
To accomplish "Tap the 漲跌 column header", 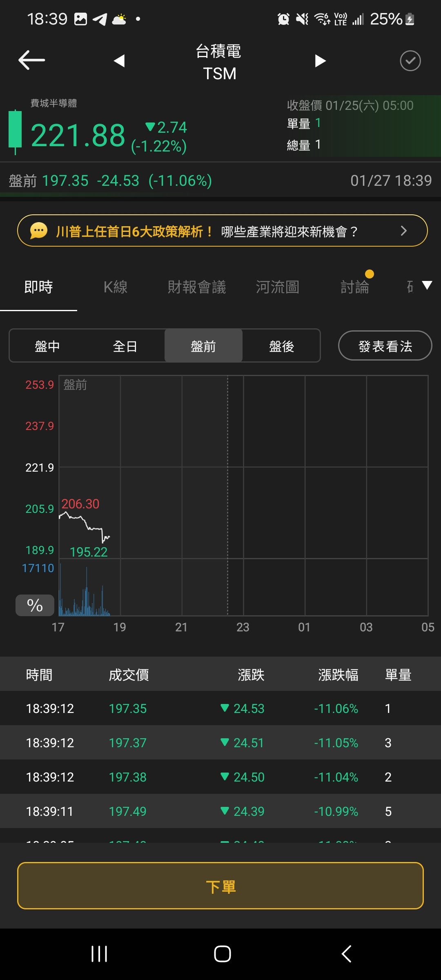I will tap(251, 675).
